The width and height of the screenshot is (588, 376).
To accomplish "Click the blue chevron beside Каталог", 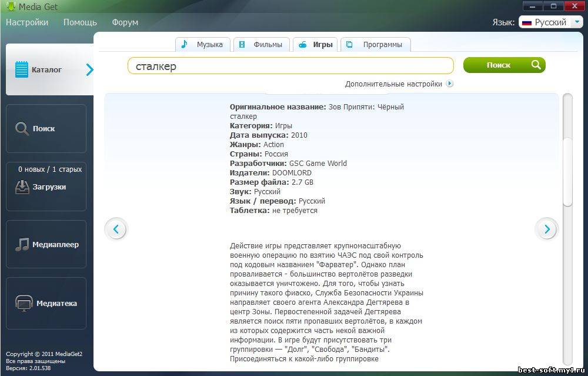I will [x=89, y=70].
